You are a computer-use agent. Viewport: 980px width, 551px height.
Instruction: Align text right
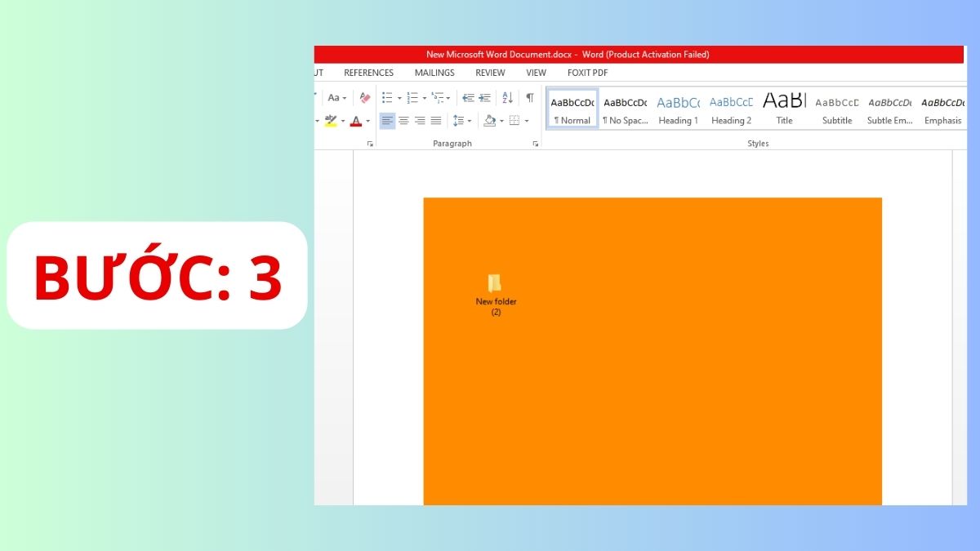point(420,121)
